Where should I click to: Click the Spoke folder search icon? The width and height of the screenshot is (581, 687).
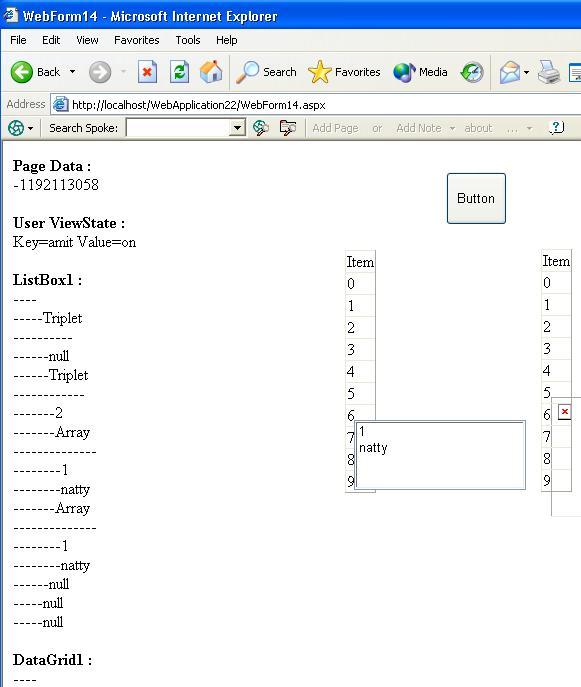pos(287,128)
